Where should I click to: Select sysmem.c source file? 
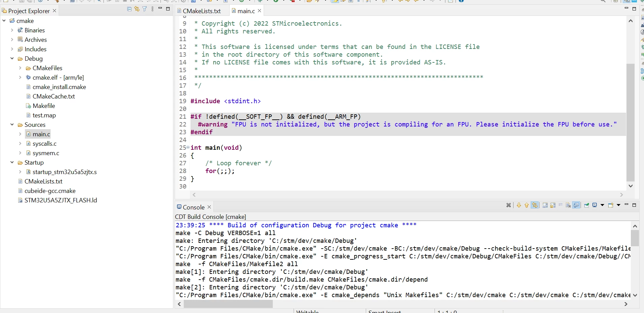pyautogui.click(x=46, y=153)
